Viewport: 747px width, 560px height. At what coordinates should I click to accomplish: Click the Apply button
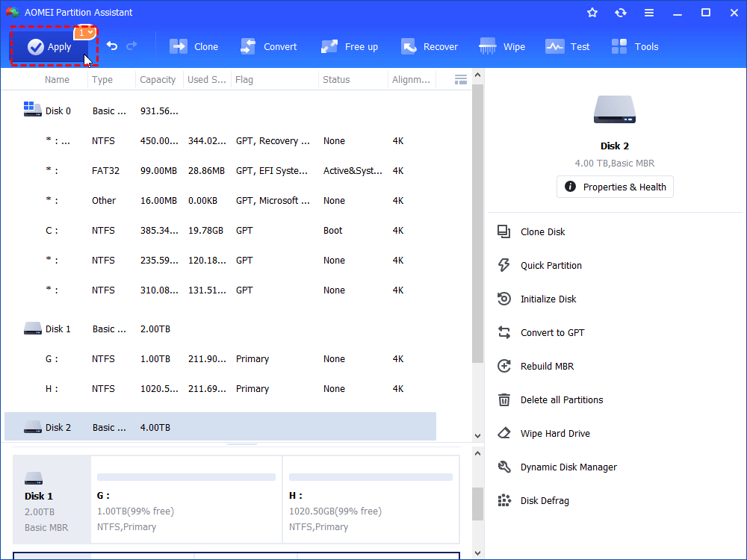click(x=49, y=46)
